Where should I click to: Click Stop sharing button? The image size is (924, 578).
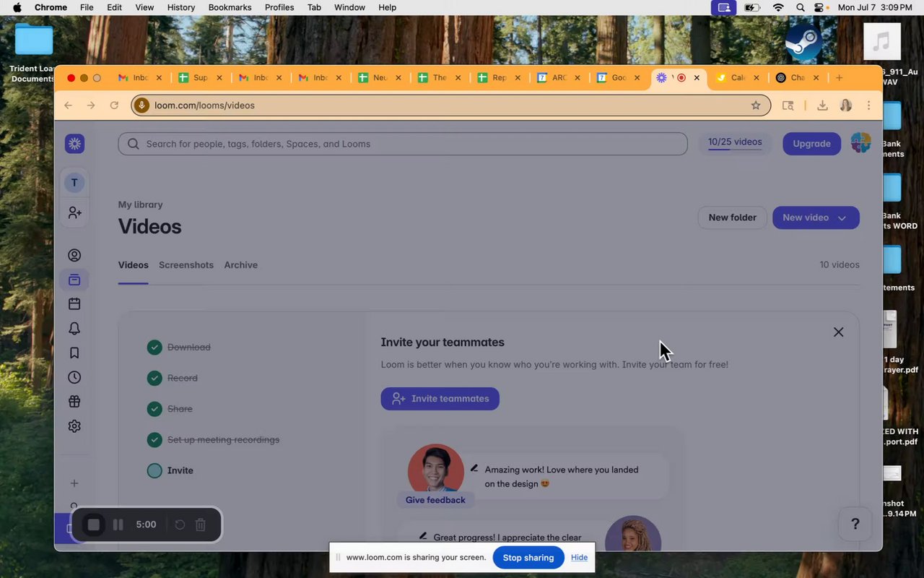(528, 558)
